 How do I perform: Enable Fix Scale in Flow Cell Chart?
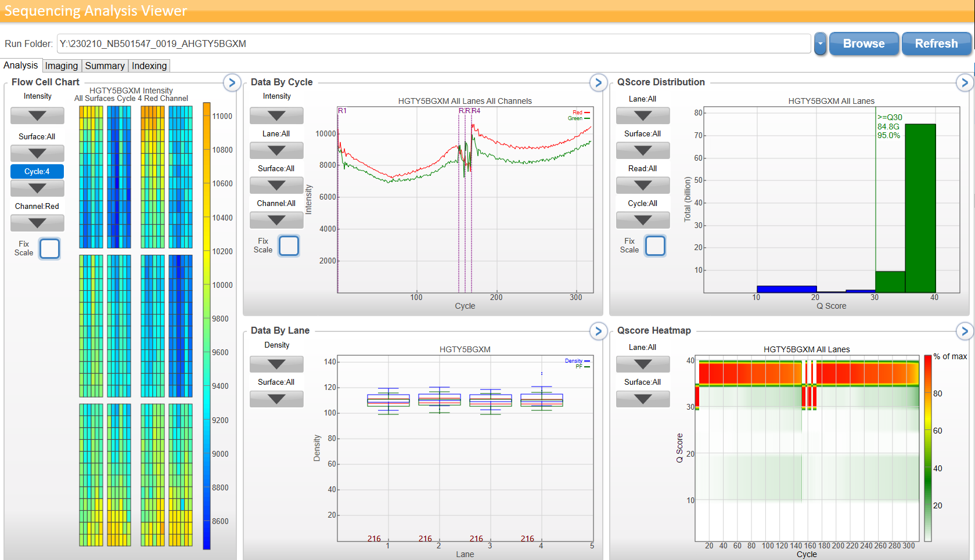[49, 248]
